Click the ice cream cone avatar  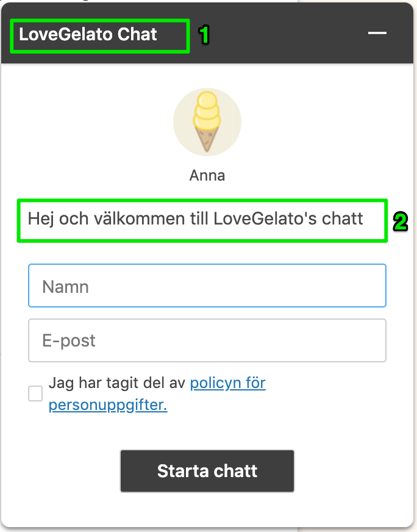click(x=207, y=122)
